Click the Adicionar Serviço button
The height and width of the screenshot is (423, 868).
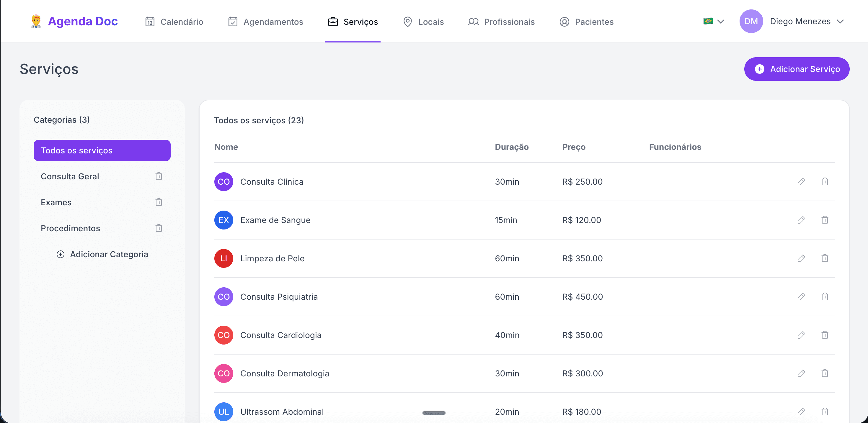797,69
